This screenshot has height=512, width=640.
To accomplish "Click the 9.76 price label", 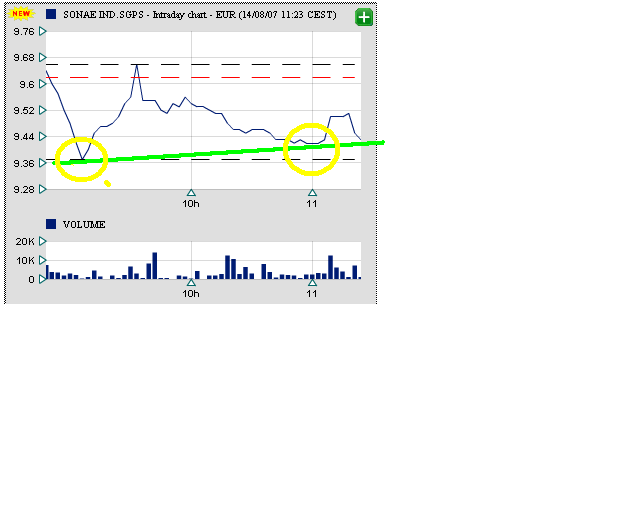I will coord(24,31).
